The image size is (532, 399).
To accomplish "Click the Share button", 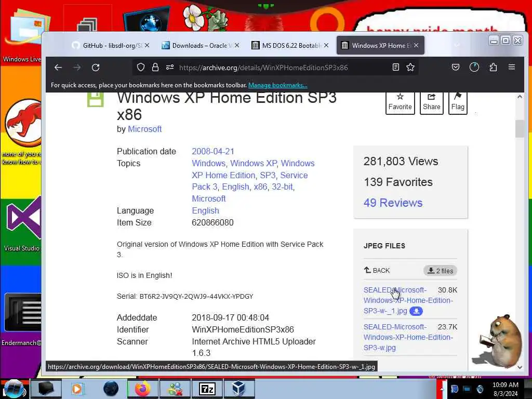I will point(432,102).
